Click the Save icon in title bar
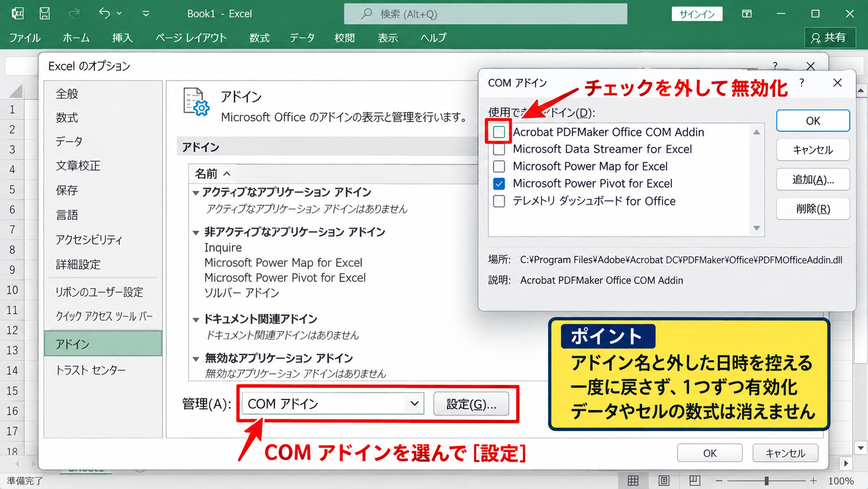 [x=45, y=14]
